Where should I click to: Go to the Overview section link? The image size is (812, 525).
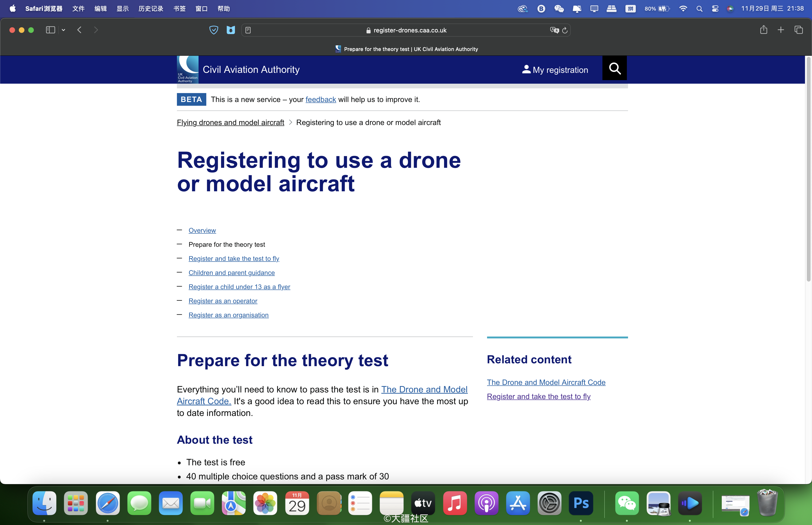click(x=202, y=231)
